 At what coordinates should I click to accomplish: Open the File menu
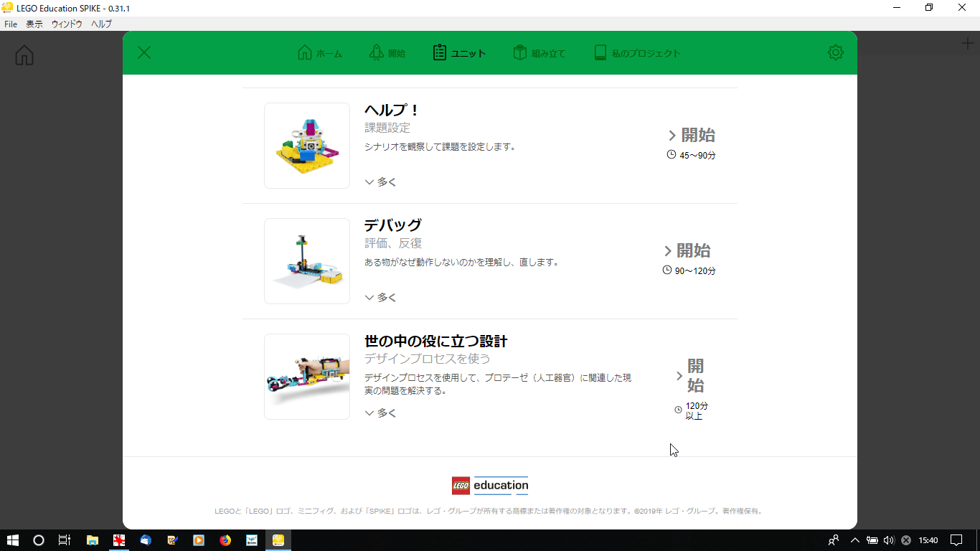(x=11, y=24)
